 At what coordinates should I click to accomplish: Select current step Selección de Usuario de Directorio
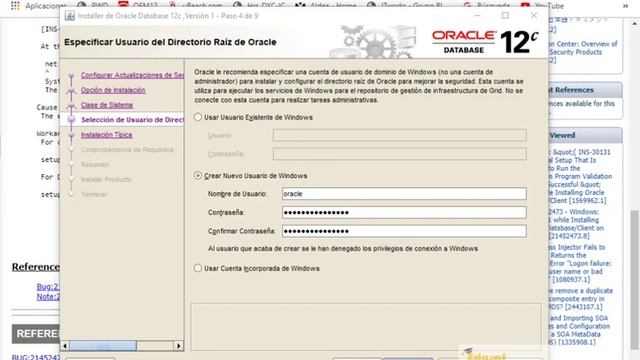coord(132,120)
